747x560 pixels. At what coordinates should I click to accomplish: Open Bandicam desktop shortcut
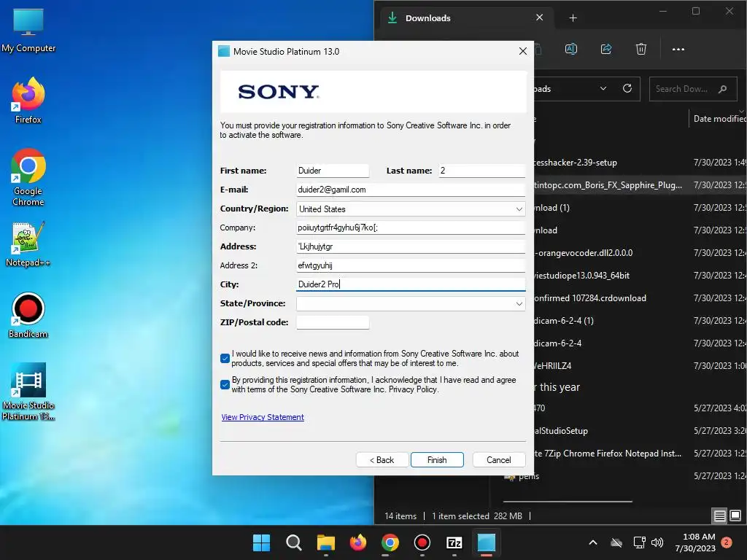(x=28, y=315)
